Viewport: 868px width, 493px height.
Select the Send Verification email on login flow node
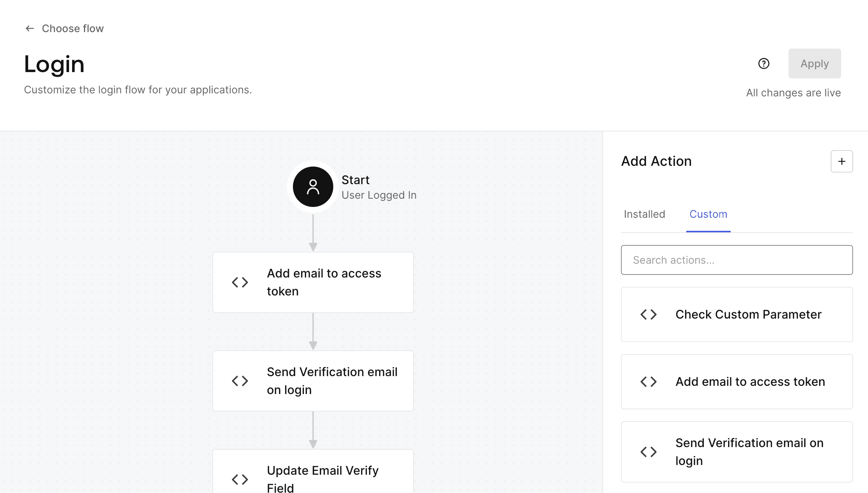coord(313,381)
